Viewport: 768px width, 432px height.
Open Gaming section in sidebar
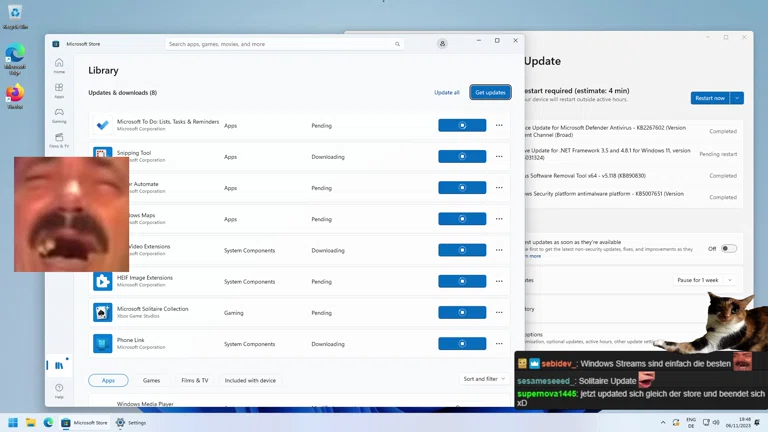coord(59,115)
